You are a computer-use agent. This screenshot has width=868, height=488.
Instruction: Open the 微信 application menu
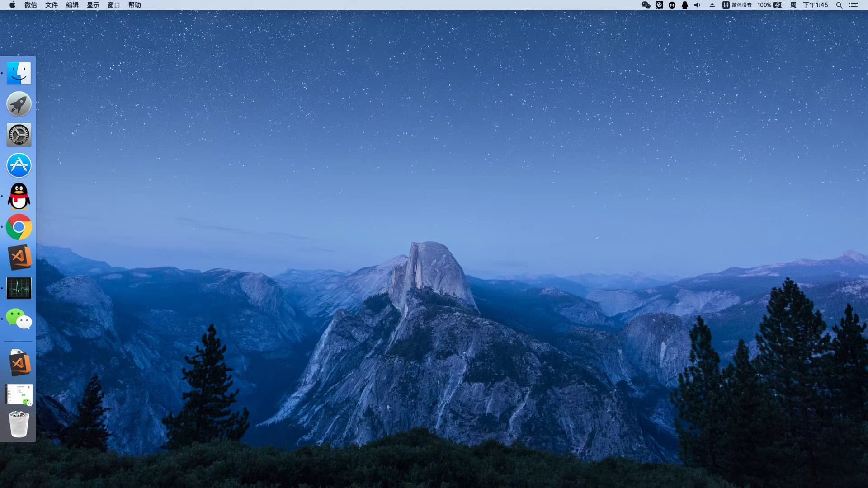click(x=30, y=5)
